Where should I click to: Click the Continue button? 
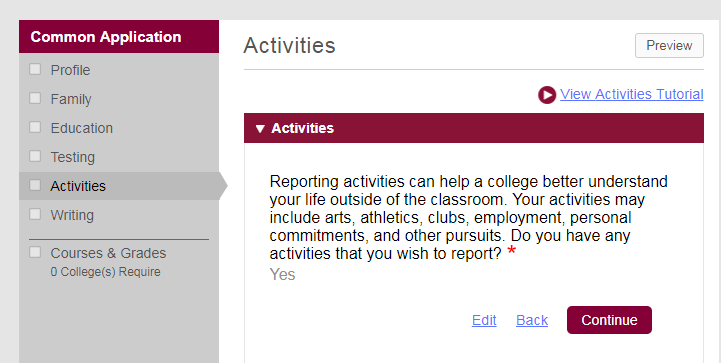coord(609,320)
